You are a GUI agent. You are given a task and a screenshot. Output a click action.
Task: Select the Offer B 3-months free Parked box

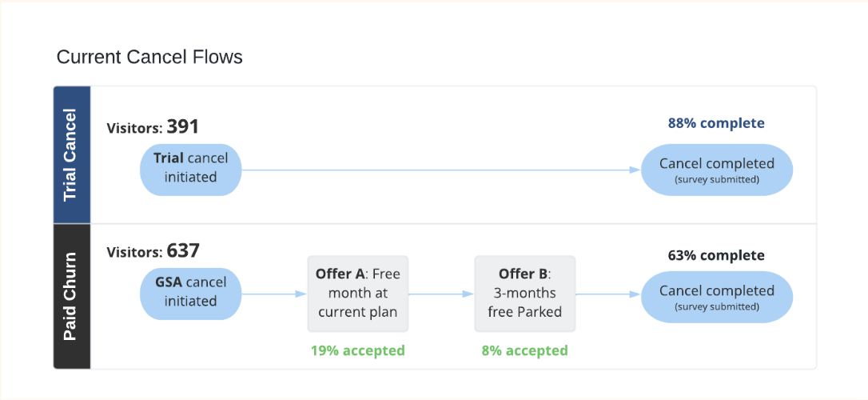pos(524,293)
